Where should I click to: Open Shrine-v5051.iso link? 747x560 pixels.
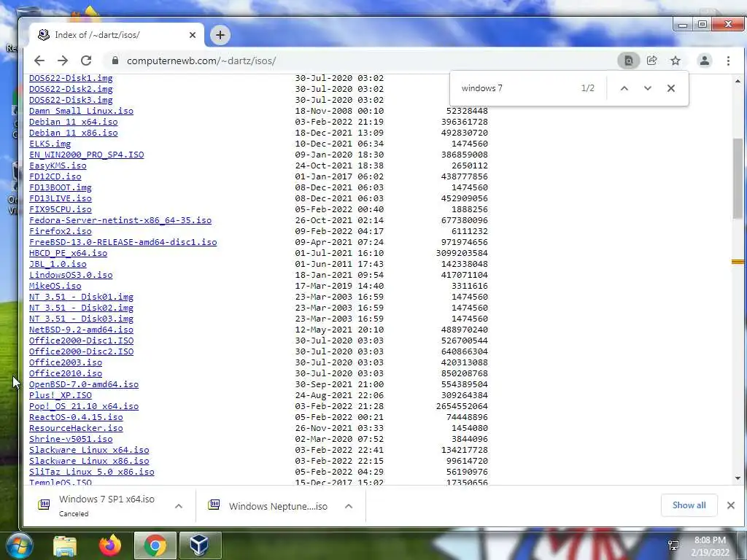tap(71, 440)
